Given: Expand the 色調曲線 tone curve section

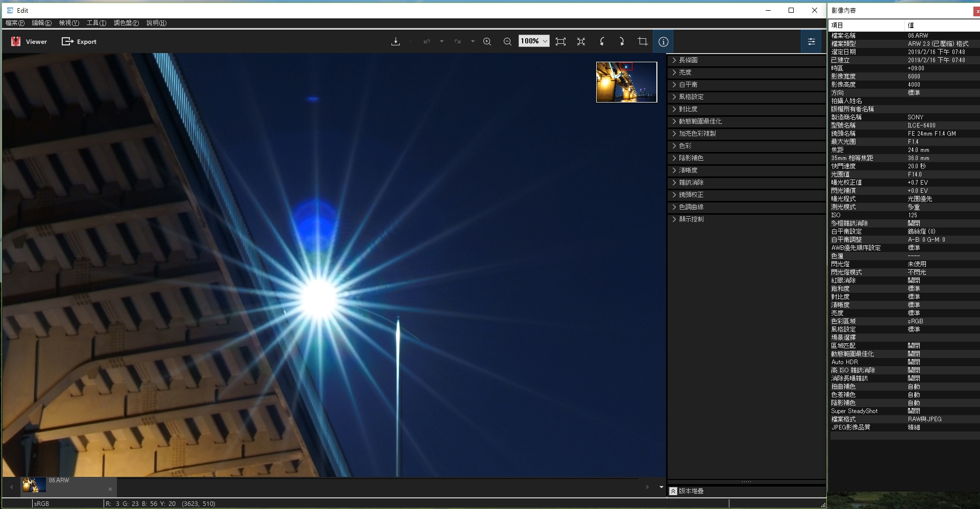Looking at the screenshot, I should coord(746,207).
